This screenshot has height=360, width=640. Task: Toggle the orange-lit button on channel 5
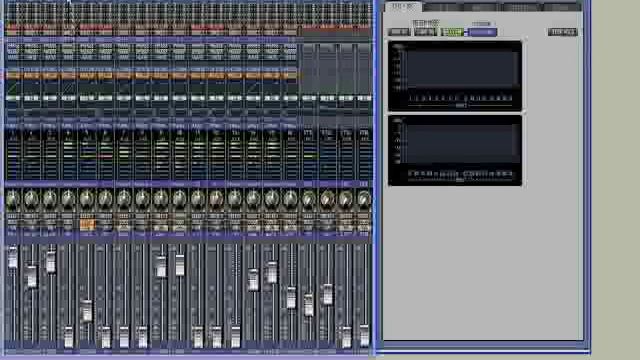(87, 224)
